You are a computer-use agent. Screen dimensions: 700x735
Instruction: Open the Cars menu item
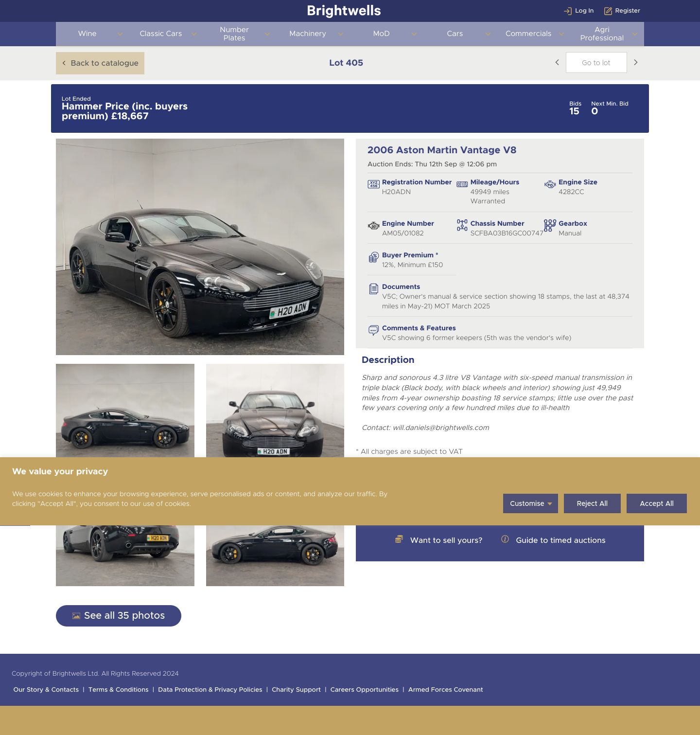point(455,34)
